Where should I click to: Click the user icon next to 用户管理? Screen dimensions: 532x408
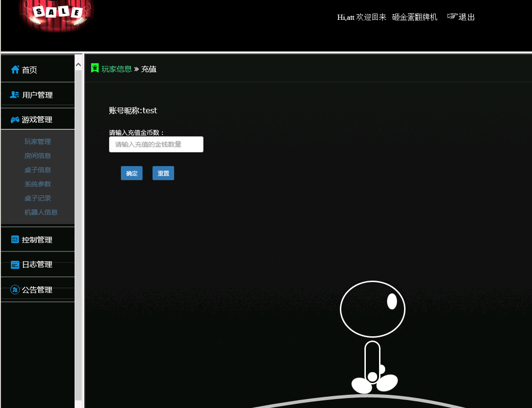tap(15, 94)
